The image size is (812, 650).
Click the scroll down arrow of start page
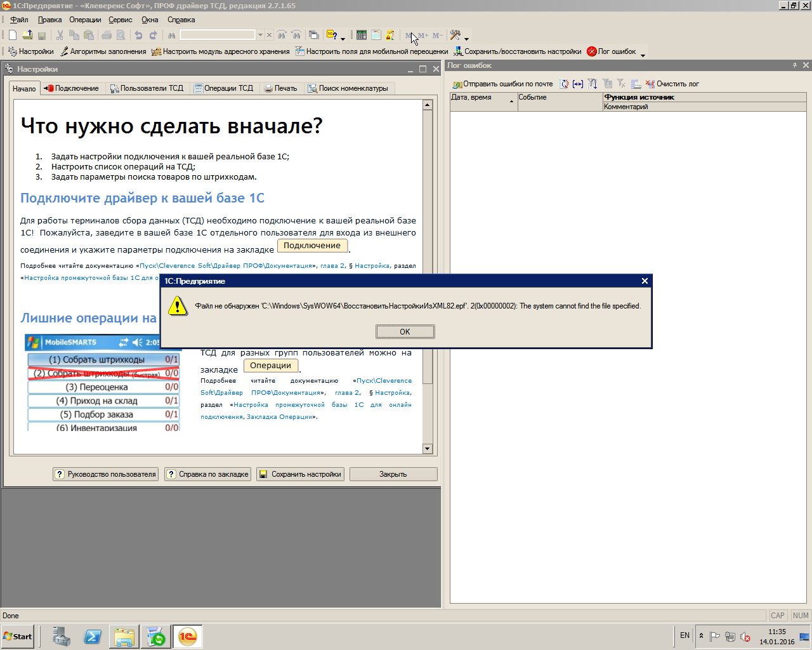point(427,449)
